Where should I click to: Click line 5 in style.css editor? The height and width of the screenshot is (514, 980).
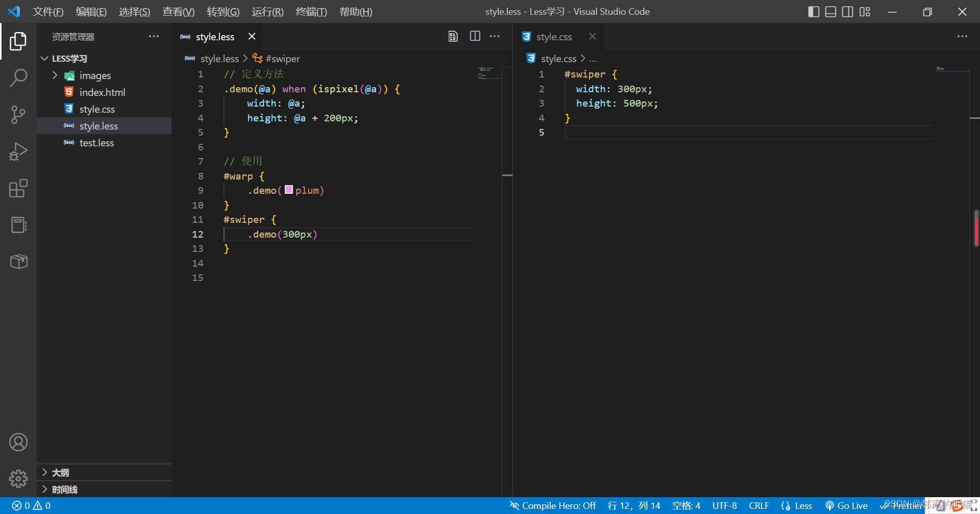coord(748,133)
